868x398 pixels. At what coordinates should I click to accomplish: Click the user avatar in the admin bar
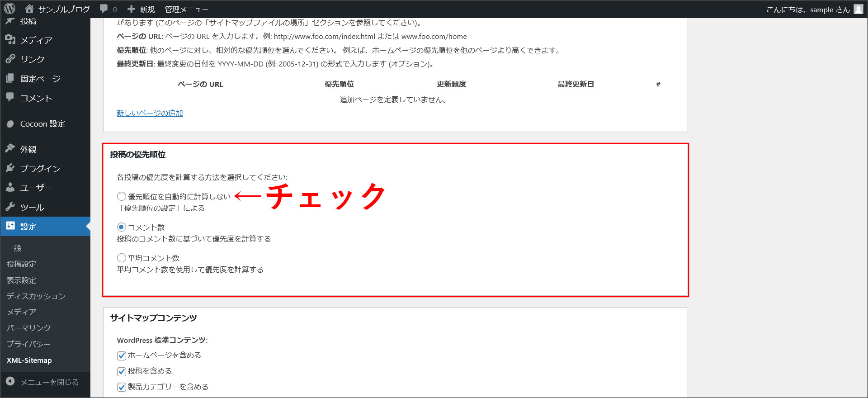coord(859,9)
